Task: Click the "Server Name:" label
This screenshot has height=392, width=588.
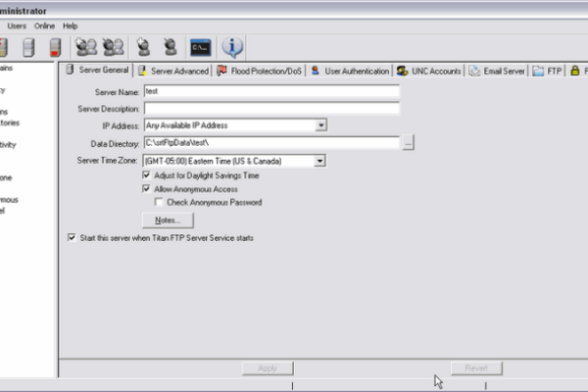Action: pos(117,92)
